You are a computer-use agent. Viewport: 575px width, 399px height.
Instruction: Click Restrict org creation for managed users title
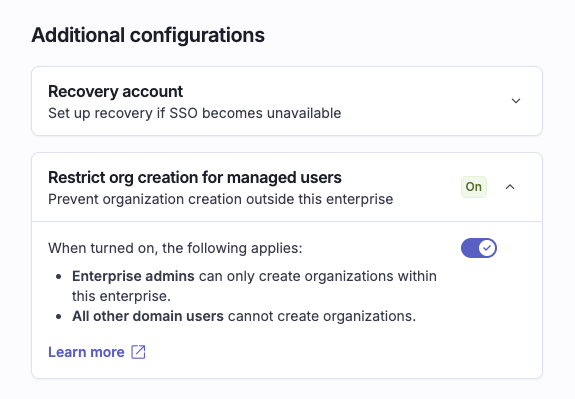(195, 177)
